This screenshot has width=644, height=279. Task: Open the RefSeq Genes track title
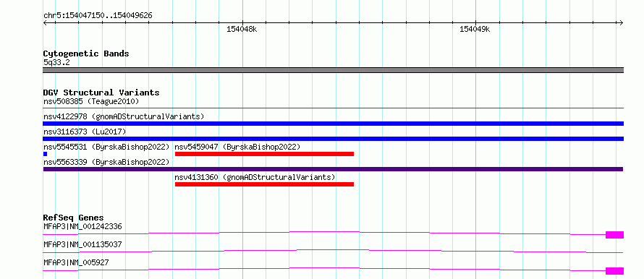coord(73,218)
